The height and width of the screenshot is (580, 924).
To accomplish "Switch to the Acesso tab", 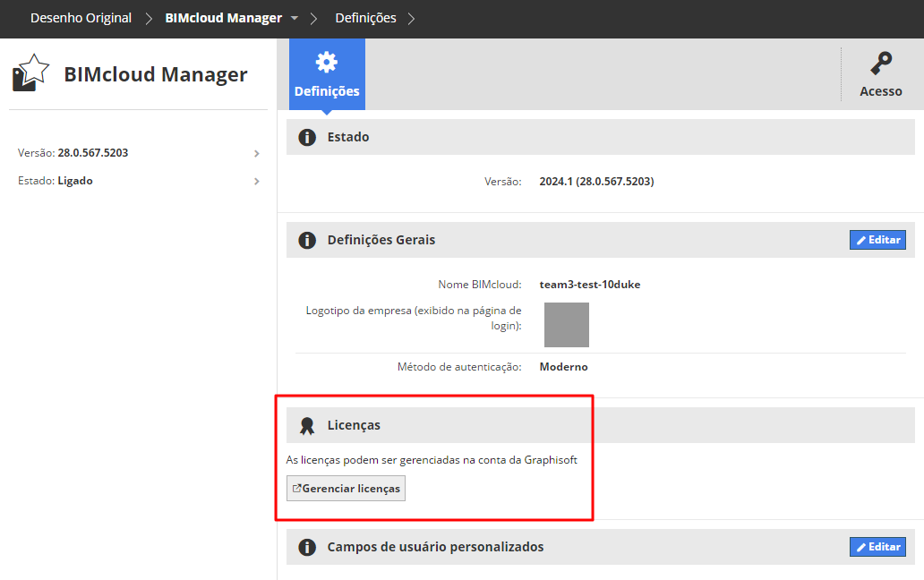I will pyautogui.click(x=881, y=74).
